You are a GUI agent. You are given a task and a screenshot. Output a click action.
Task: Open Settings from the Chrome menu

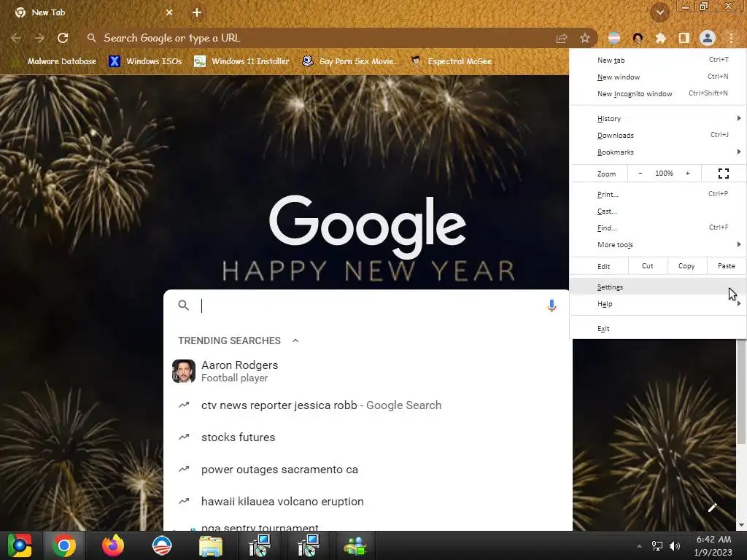coord(658,287)
